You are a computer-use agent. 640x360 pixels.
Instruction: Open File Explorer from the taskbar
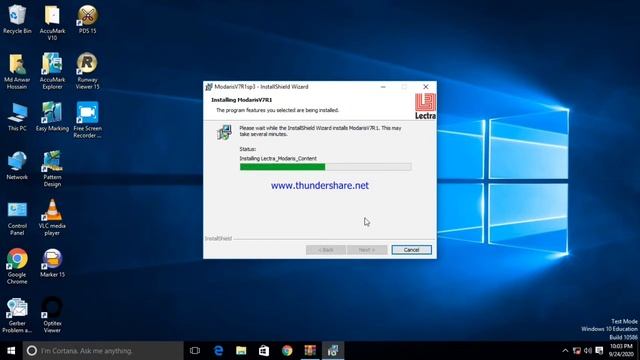click(x=241, y=351)
